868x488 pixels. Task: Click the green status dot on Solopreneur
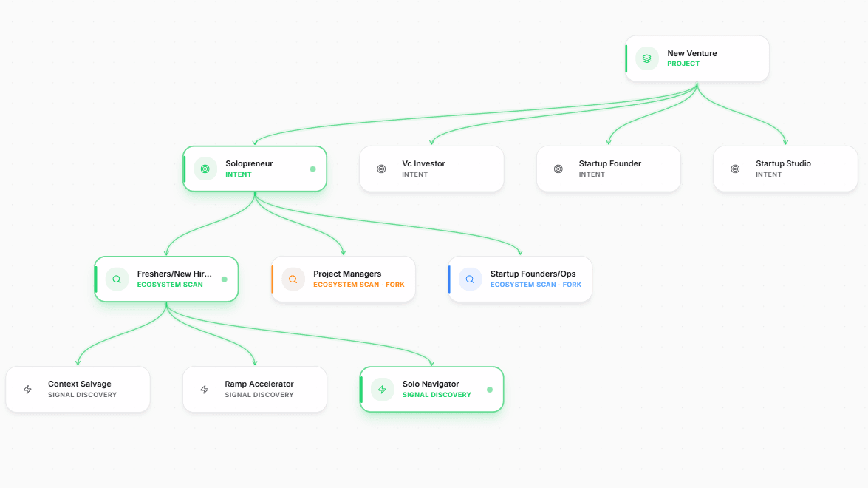(312, 169)
